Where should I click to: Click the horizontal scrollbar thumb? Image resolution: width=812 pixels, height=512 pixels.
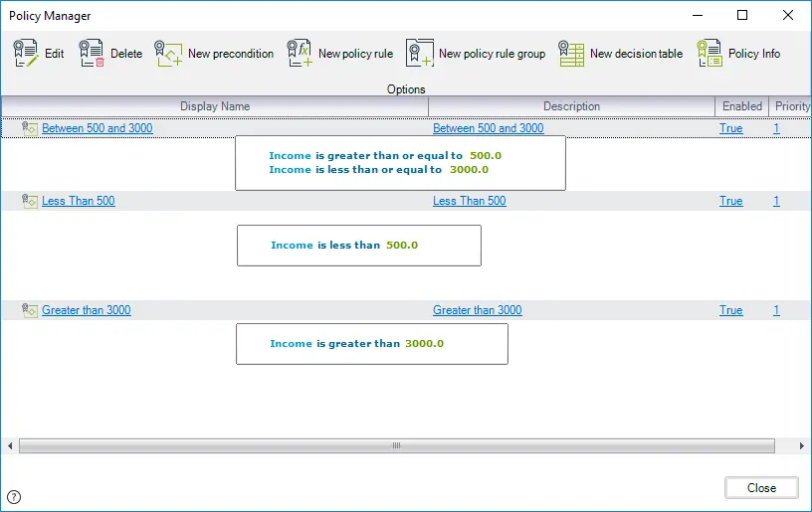397,445
